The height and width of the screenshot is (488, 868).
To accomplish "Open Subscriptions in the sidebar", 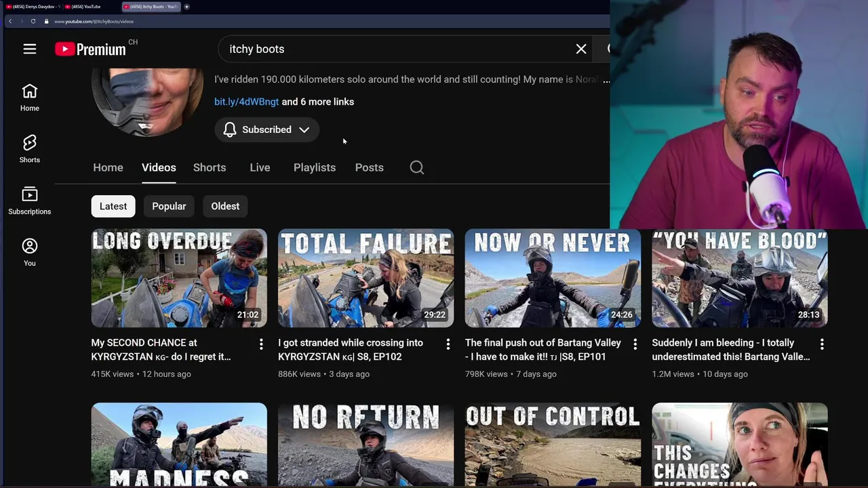I will (30, 201).
